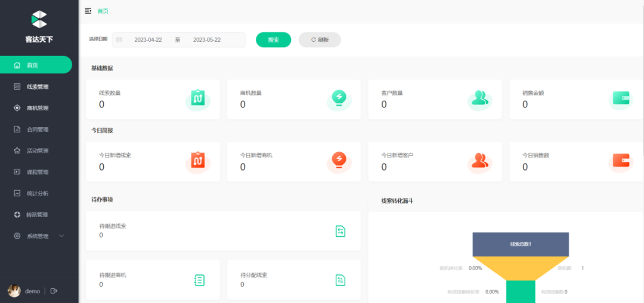Click end date field 2023-05-22
This screenshot has height=303, width=644.
pos(207,40)
